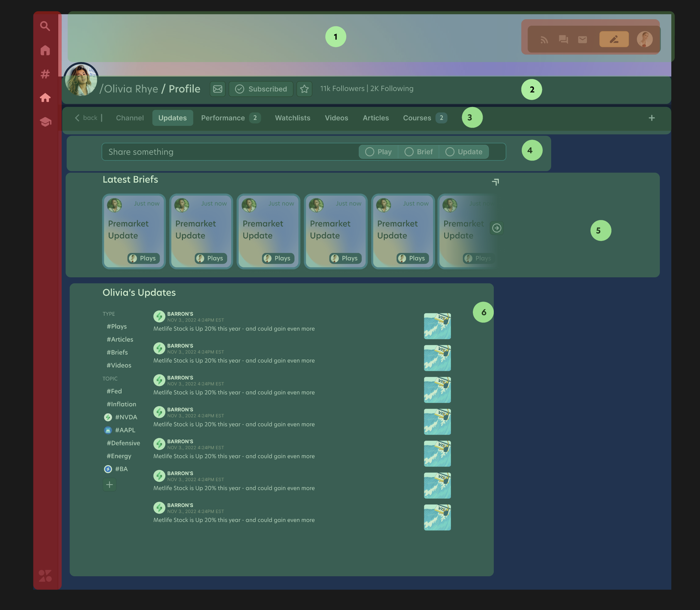Choose the Brief radio option
The width and height of the screenshot is (700, 610).
(x=419, y=152)
